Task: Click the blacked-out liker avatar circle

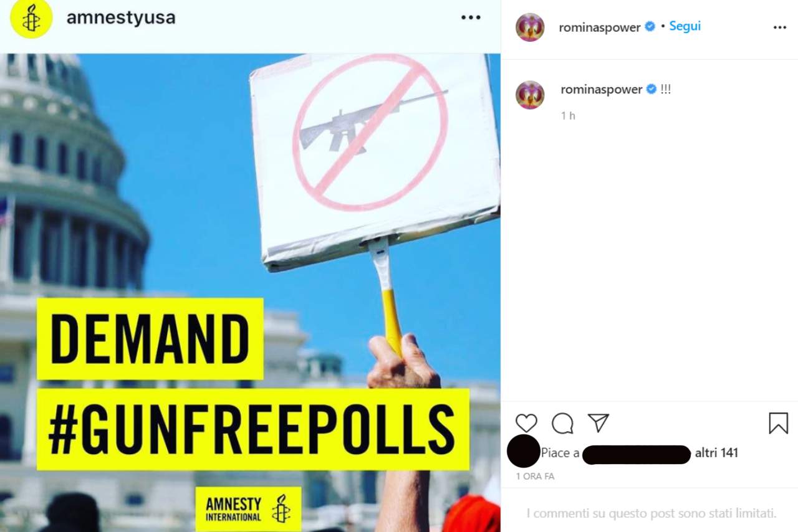Action: (x=523, y=451)
